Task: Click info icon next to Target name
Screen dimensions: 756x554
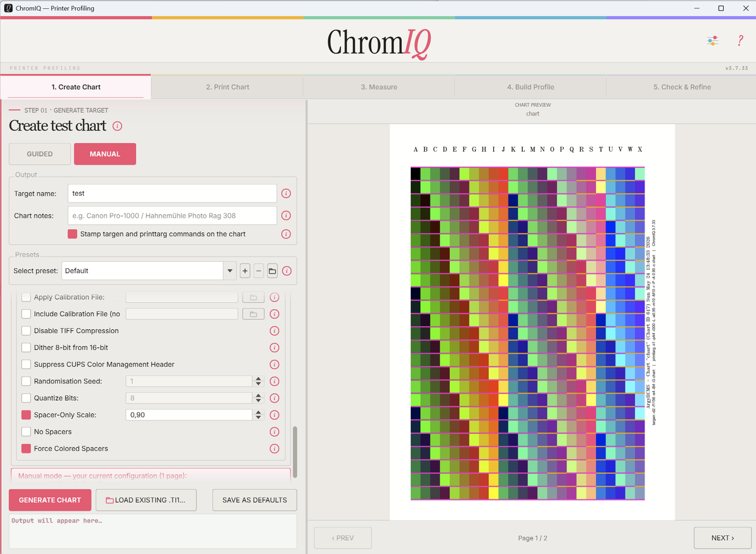Action: click(x=286, y=193)
